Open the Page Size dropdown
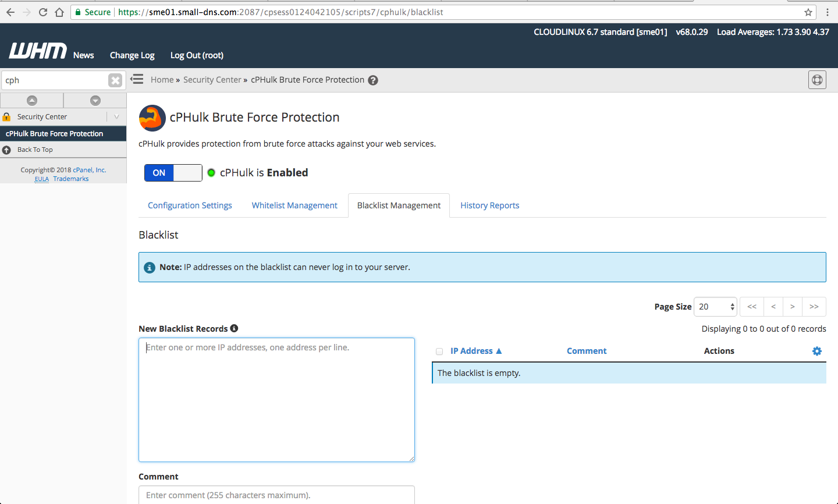This screenshot has height=504, width=838. [x=716, y=307]
